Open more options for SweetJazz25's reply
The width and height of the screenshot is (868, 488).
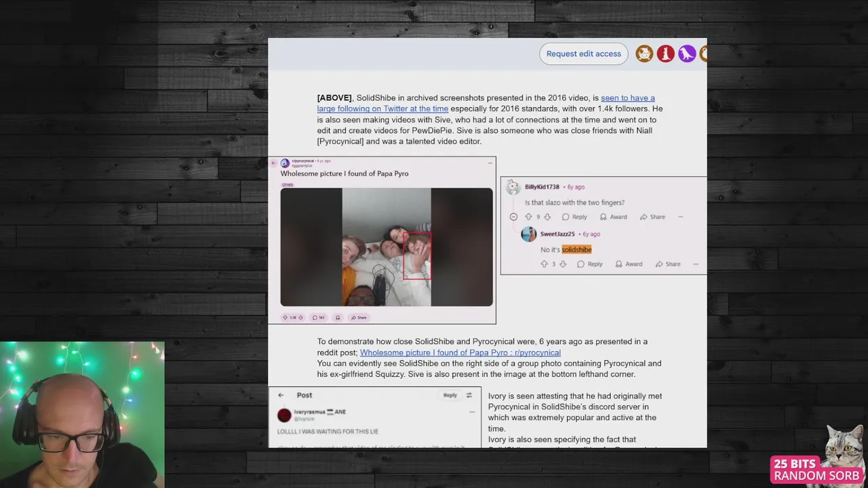696,264
